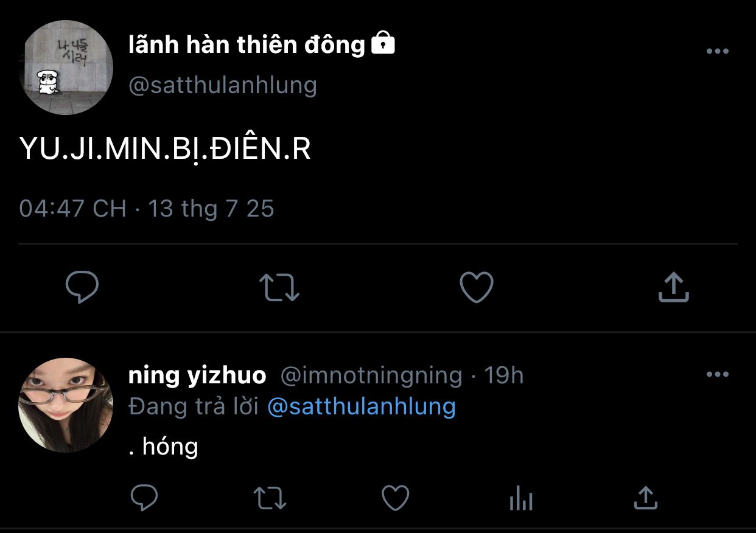Reply to the main tweet
The image size is (756, 533).
point(82,287)
